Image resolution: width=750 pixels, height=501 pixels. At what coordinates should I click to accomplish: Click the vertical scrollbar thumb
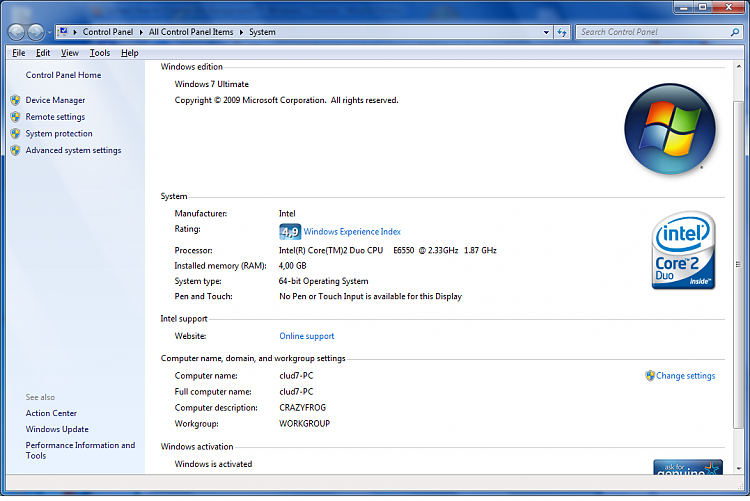click(x=739, y=265)
